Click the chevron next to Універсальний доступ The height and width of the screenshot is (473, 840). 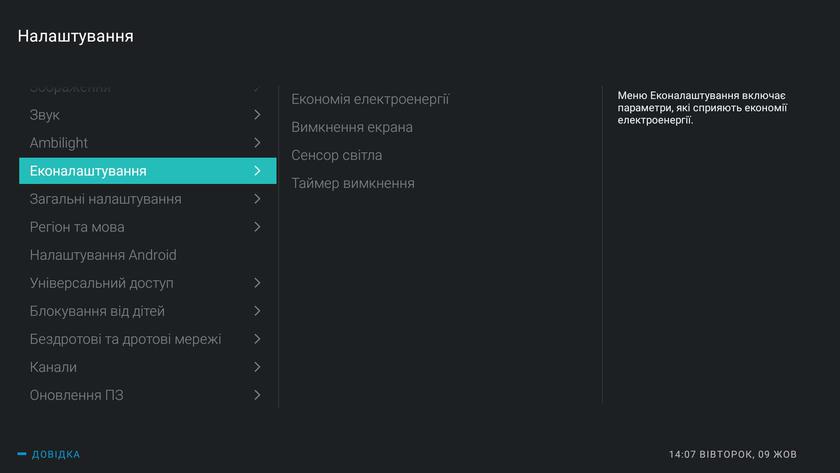257,283
